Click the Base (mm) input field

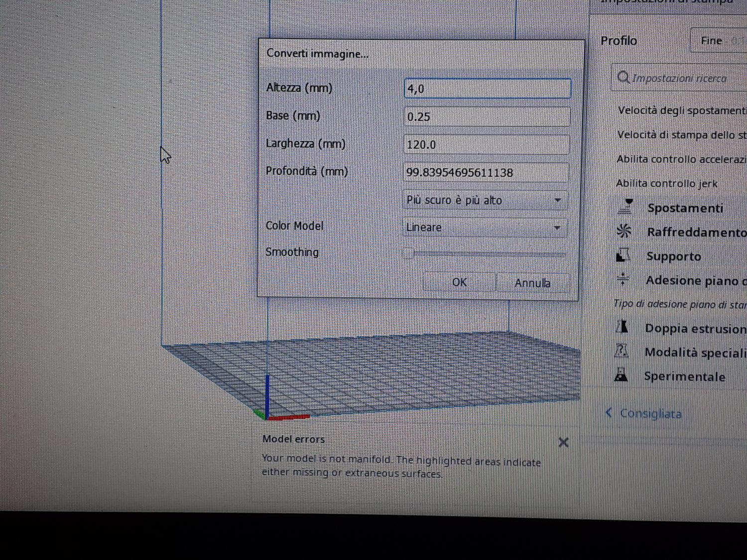coord(487,116)
